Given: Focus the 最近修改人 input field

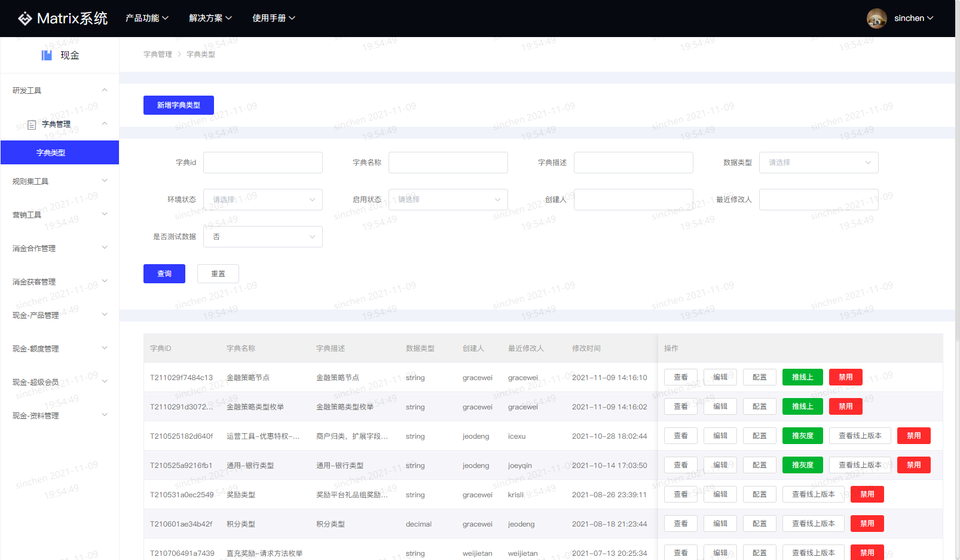Looking at the screenshot, I should coord(819,200).
